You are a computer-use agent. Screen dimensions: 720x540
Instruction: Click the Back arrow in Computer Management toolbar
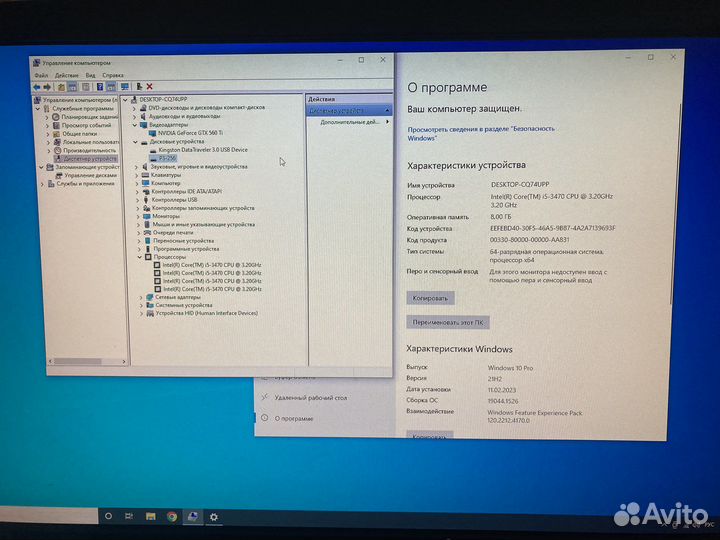(x=37, y=87)
